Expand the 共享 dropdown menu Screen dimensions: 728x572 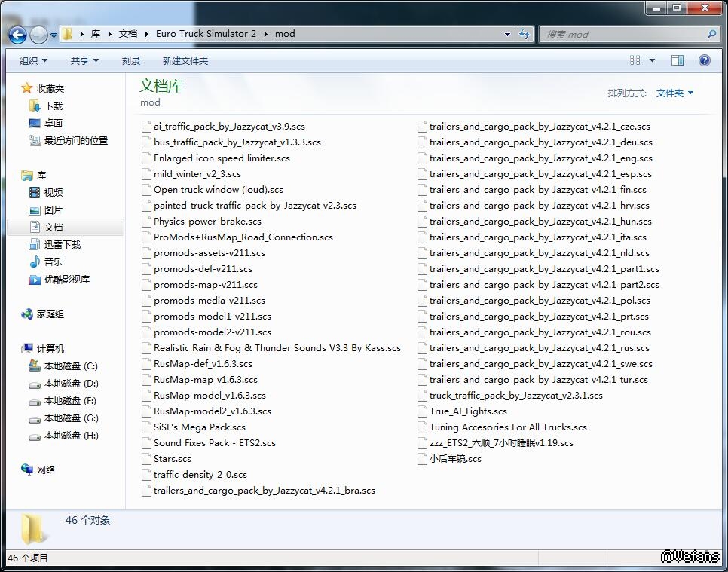tap(84, 60)
